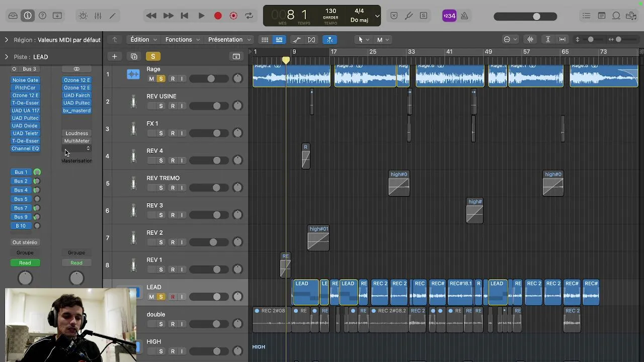Screen dimensions: 644x362
Task: Open Noise Gate plugin slot
Action: click(25, 80)
